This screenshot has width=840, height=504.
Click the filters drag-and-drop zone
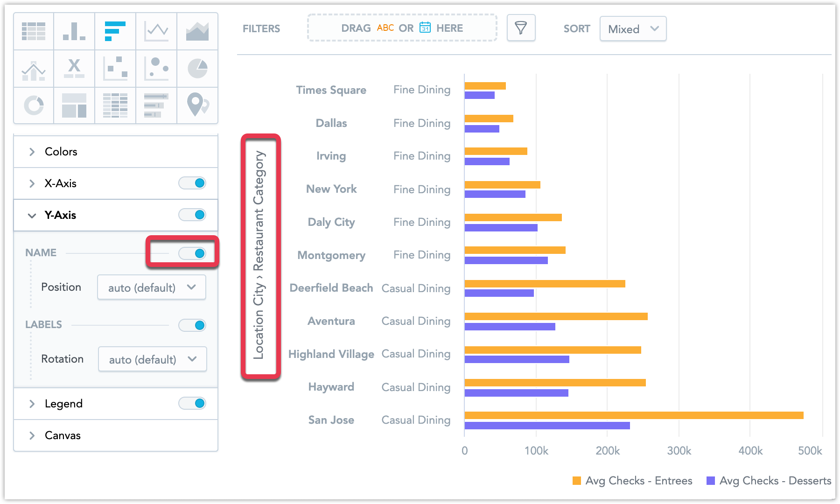pyautogui.click(x=402, y=28)
